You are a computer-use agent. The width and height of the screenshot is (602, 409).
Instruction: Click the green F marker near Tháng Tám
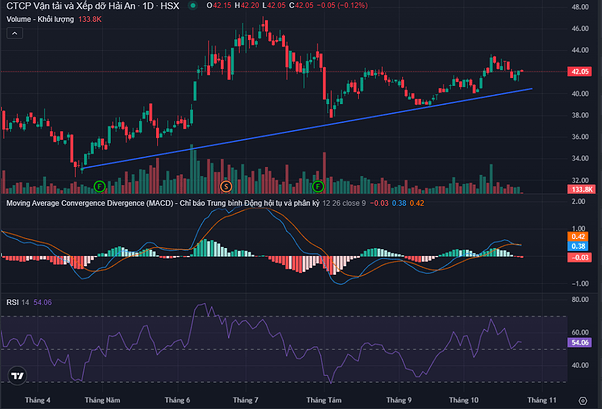(x=318, y=187)
